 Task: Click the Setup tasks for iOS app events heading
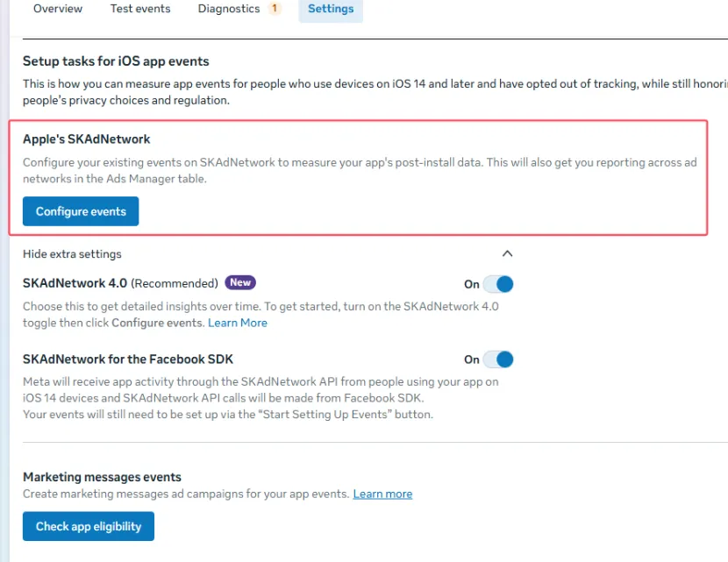116,61
